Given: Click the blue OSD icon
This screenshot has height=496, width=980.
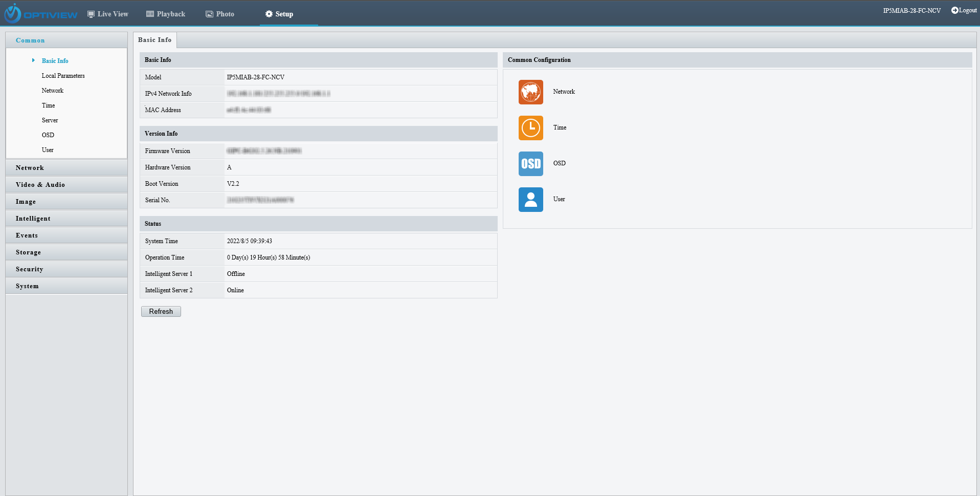Looking at the screenshot, I should pyautogui.click(x=530, y=164).
